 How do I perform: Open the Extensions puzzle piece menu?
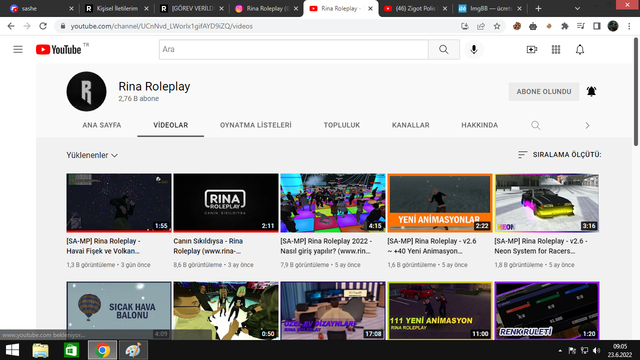[x=565, y=26]
